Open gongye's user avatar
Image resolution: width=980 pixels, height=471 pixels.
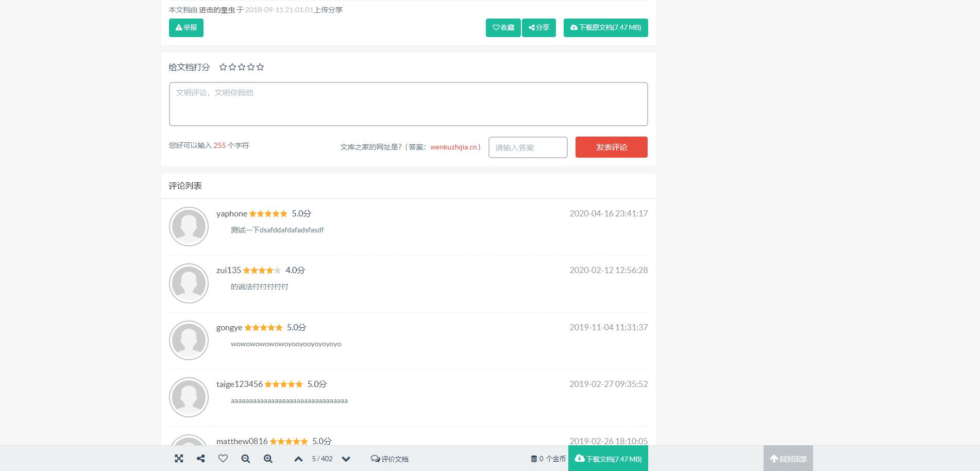click(x=189, y=341)
